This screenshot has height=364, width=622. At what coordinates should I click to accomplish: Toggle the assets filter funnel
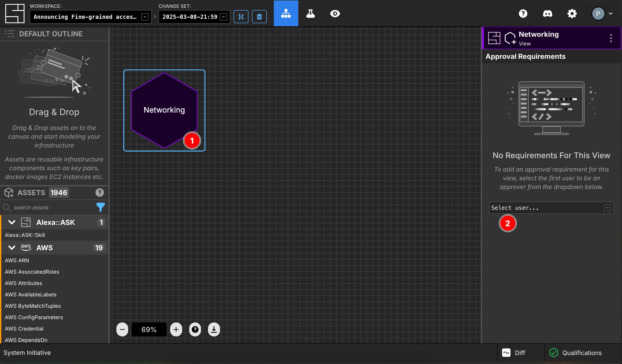[100, 207]
